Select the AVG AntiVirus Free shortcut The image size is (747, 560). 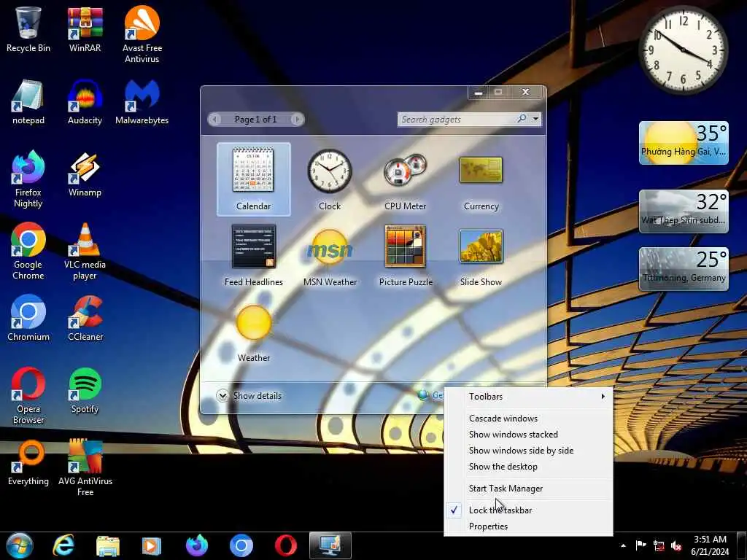pyautogui.click(x=85, y=467)
